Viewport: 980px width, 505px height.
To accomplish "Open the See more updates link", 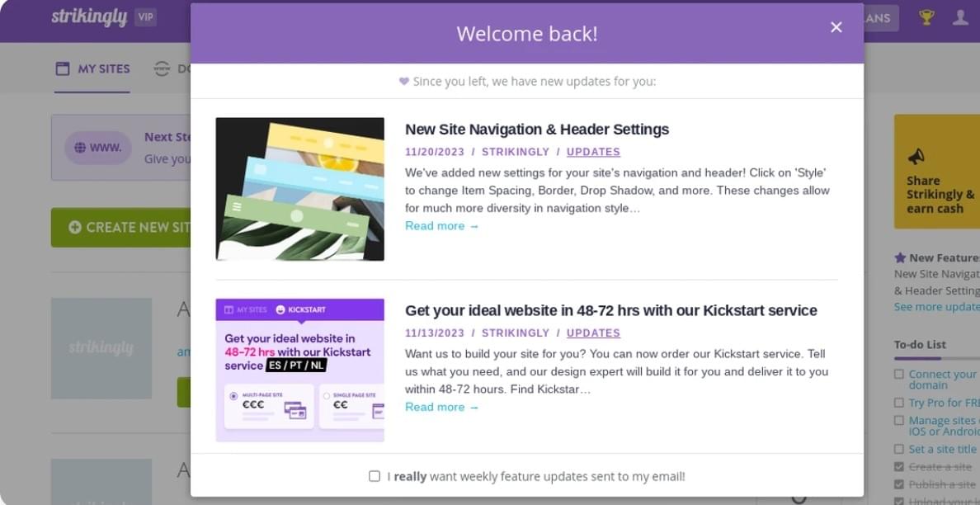I will coord(936,307).
